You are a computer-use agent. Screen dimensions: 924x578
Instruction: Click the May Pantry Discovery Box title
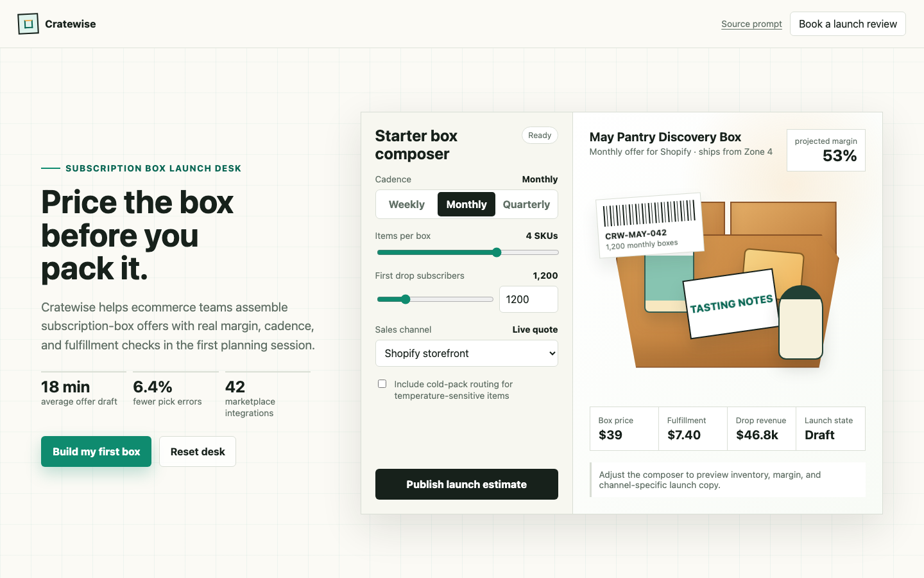coord(665,137)
